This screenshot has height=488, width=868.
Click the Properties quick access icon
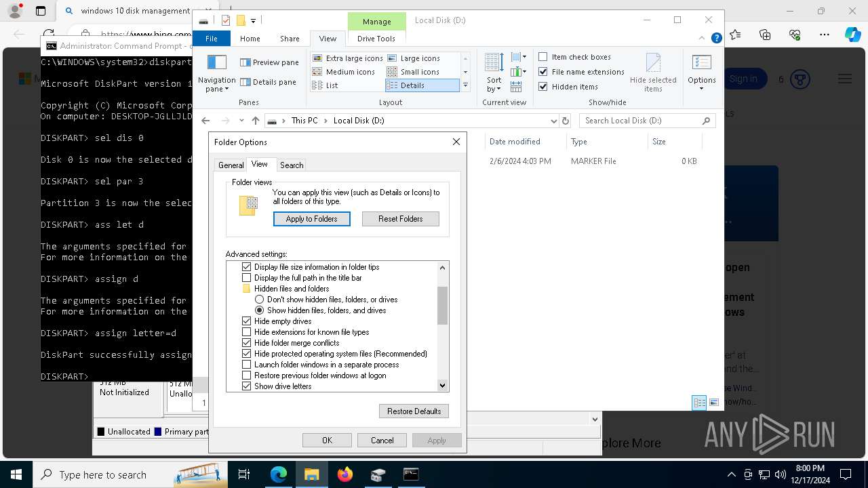[x=226, y=20]
